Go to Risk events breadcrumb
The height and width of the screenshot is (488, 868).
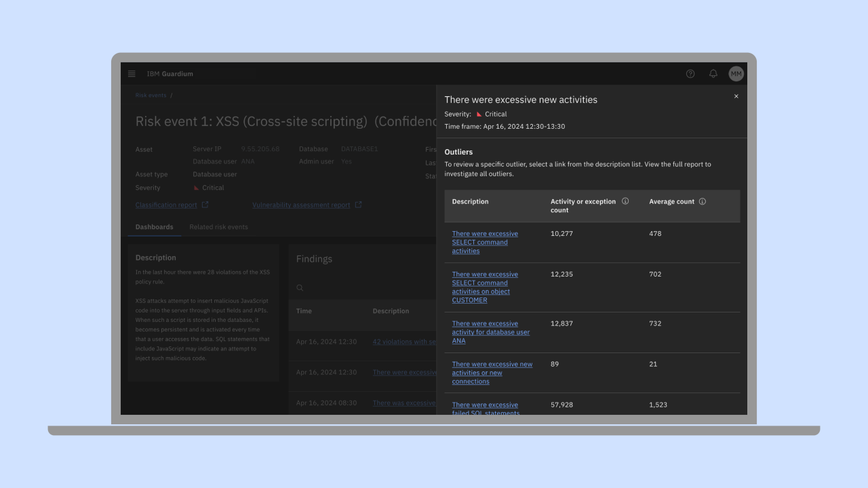click(x=151, y=96)
